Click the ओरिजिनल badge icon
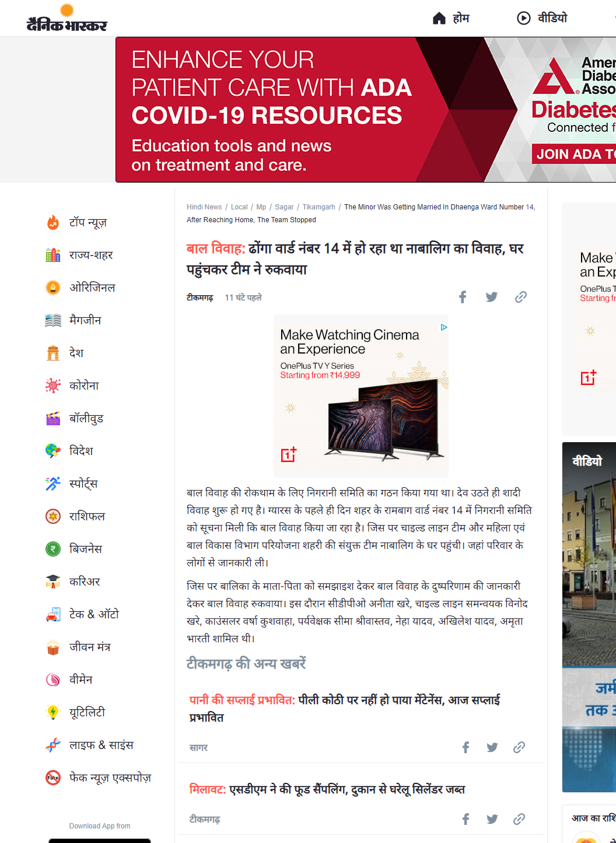This screenshot has height=843, width=616. (x=53, y=288)
